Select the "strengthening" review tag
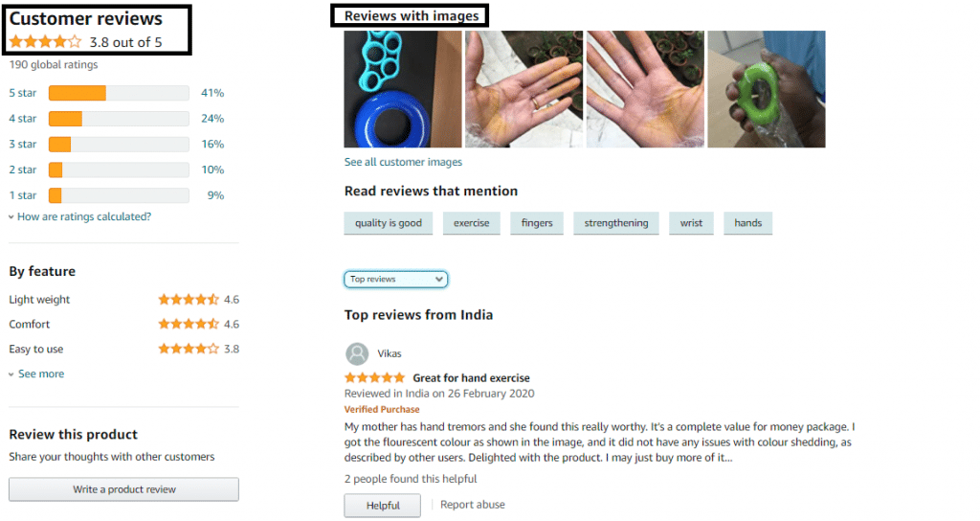 [616, 223]
